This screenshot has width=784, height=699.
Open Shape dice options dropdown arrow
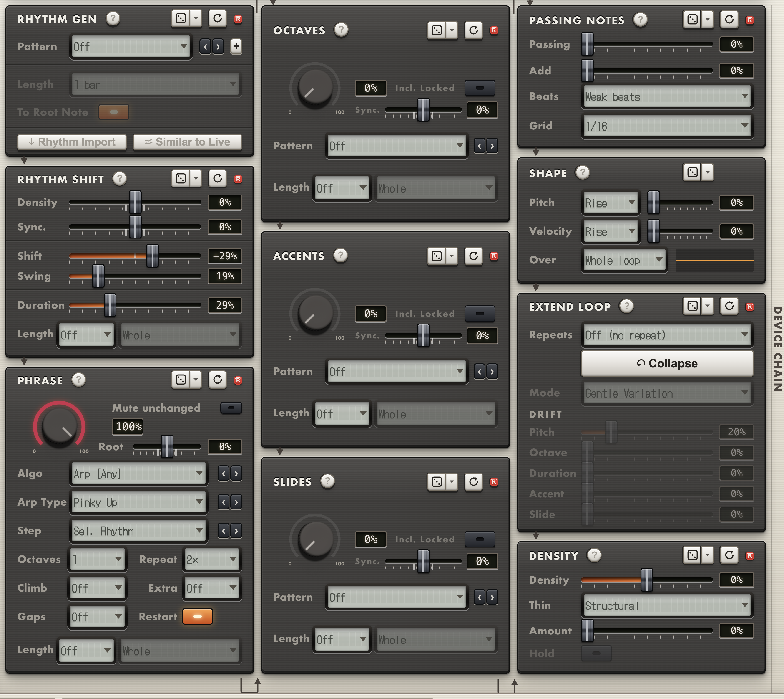tap(708, 172)
